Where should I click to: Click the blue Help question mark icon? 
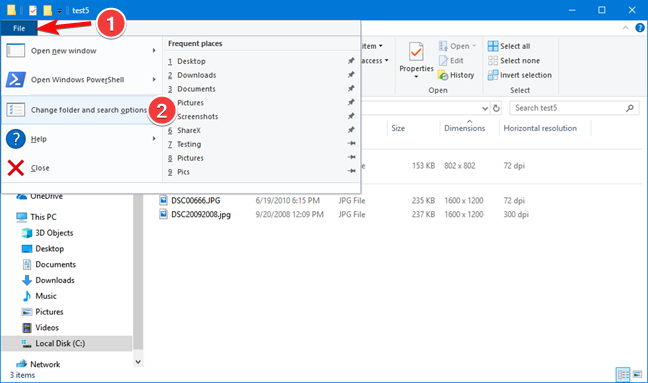[16, 139]
